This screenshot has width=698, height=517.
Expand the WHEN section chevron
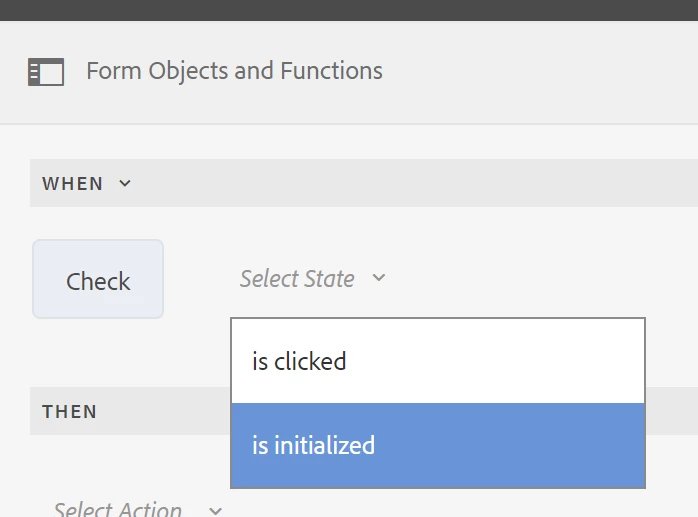[125, 183]
